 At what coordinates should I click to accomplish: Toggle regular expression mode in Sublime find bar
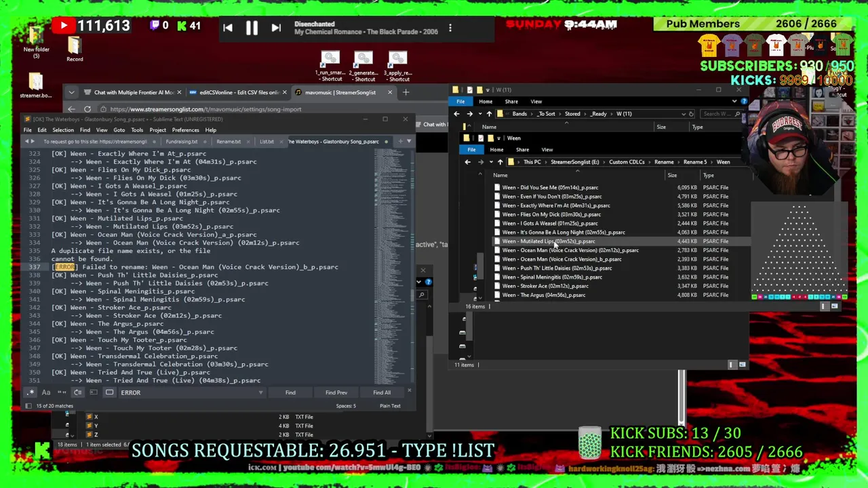tap(31, 392)
